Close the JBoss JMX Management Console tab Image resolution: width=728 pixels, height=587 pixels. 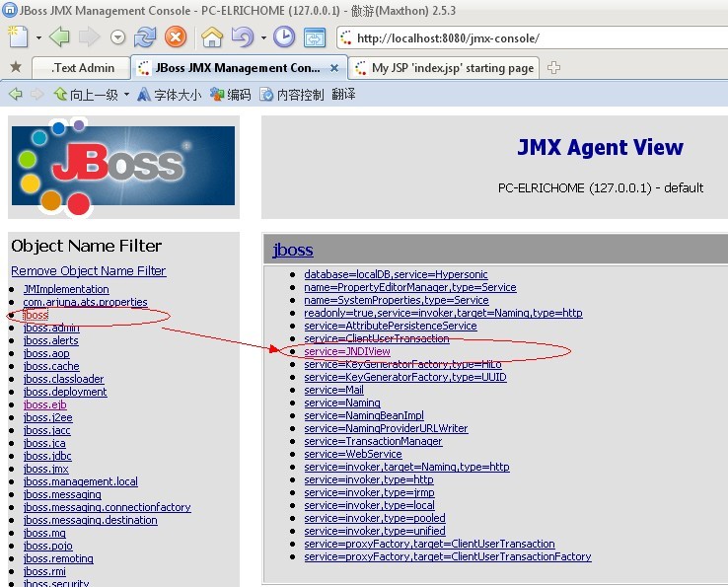tap(334, 68)
